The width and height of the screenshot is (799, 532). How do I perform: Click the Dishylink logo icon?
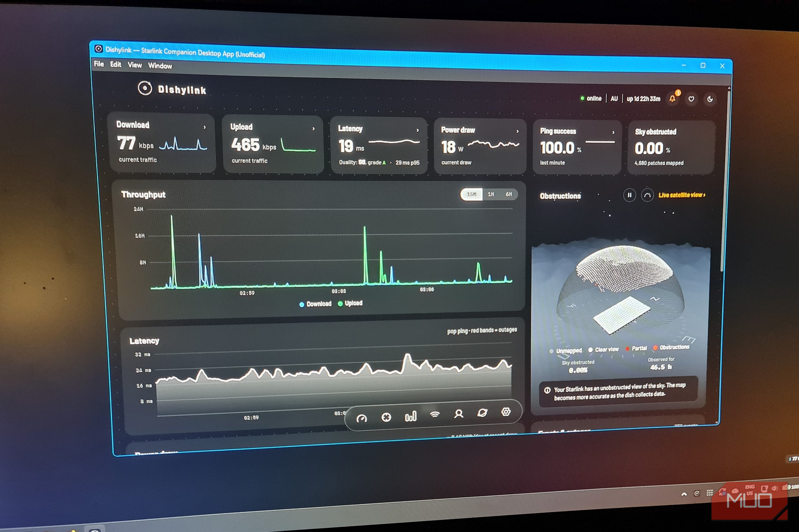click(145, 88)
